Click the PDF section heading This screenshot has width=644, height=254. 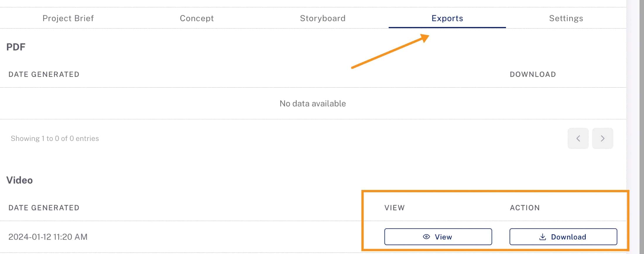tap(16, 47)
